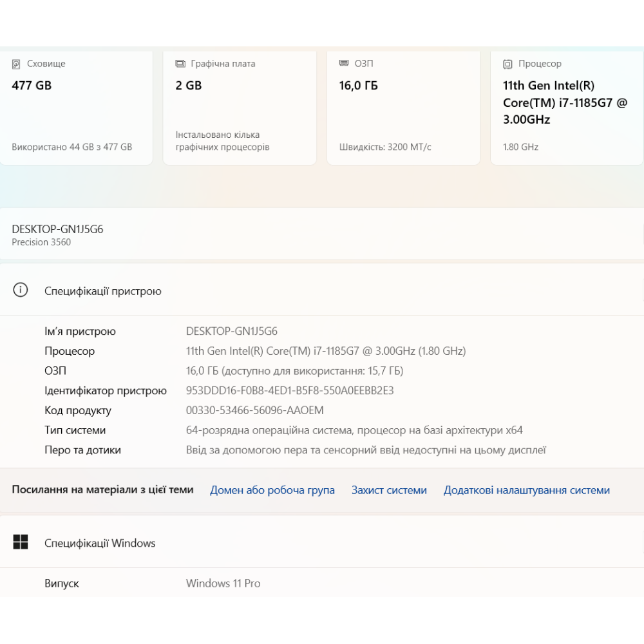Click the Процесор chip icon
This screenshot has width=644, height=644.
[x=507, y=64]
